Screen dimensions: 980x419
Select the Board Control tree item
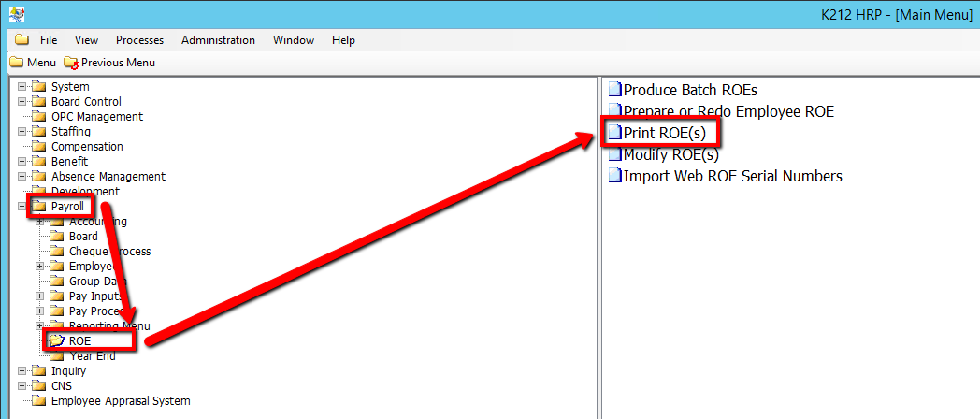(x=86, y=102)
